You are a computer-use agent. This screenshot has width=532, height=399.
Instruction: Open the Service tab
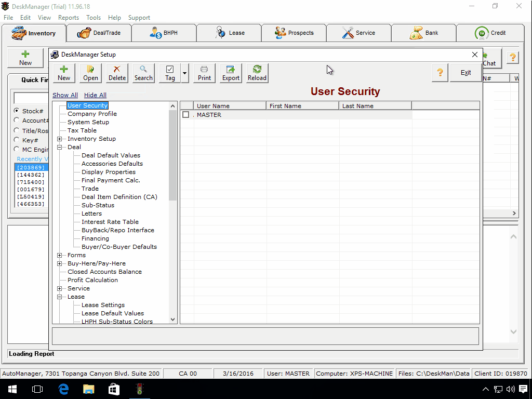tap(359, 33)
